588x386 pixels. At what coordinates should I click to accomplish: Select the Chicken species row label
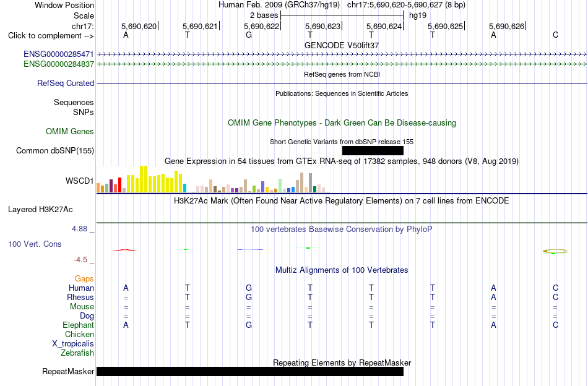pos(79,334)
